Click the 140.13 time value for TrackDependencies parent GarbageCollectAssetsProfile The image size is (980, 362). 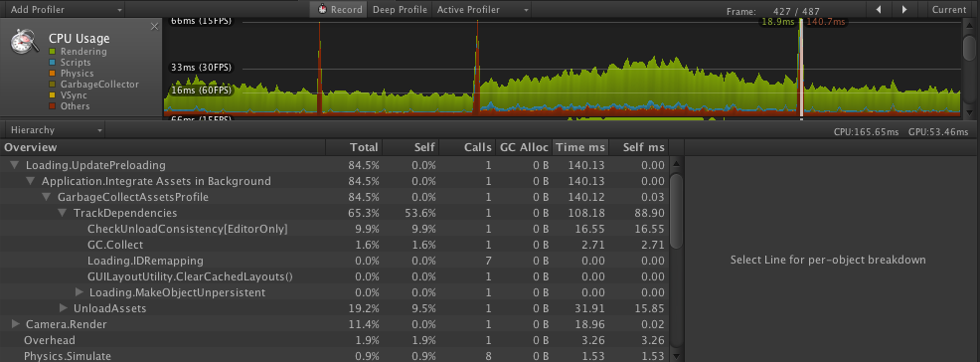pyautogui.click(x=586, y=198)
